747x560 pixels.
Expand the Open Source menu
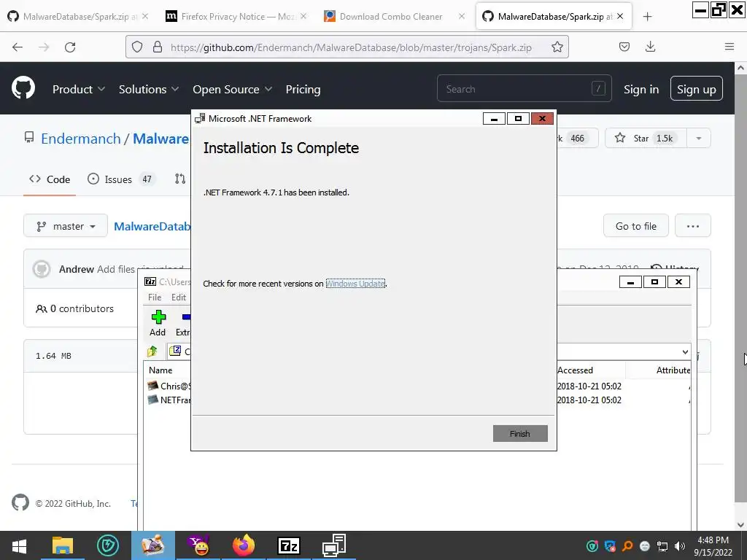(x=233, y=89)
